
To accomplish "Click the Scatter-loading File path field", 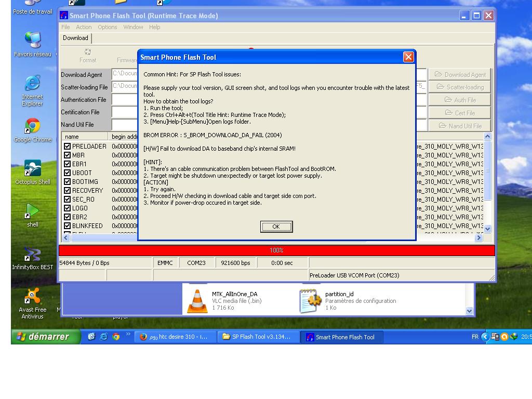I will 125,87.
